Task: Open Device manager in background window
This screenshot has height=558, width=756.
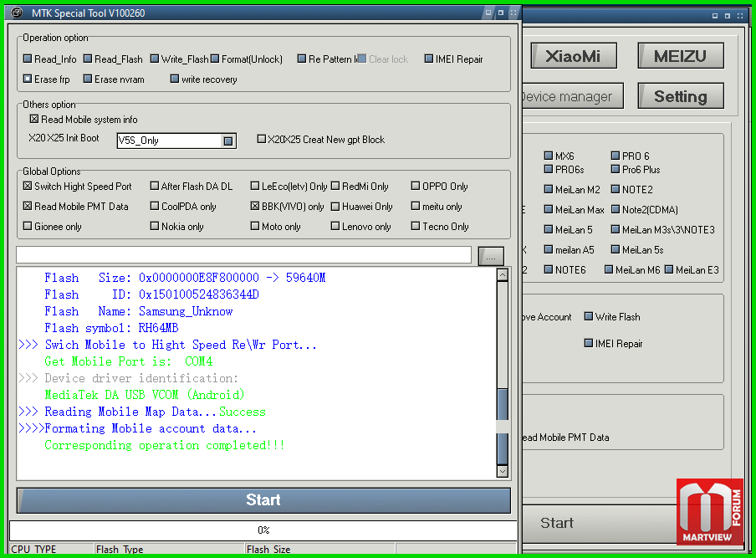Action: 572,96
